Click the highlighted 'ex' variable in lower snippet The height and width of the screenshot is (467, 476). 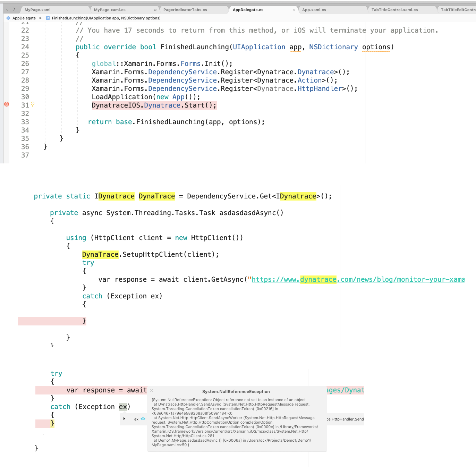click(x=123, y=407)
